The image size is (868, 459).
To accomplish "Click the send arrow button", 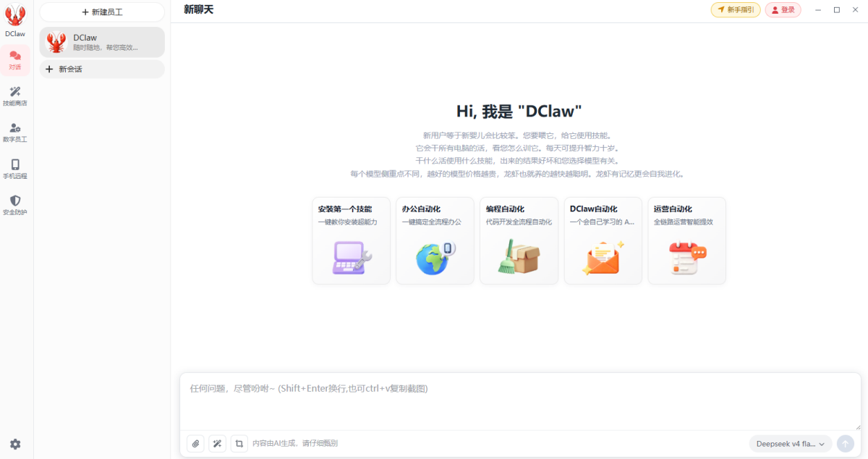I will pos(845,444).
